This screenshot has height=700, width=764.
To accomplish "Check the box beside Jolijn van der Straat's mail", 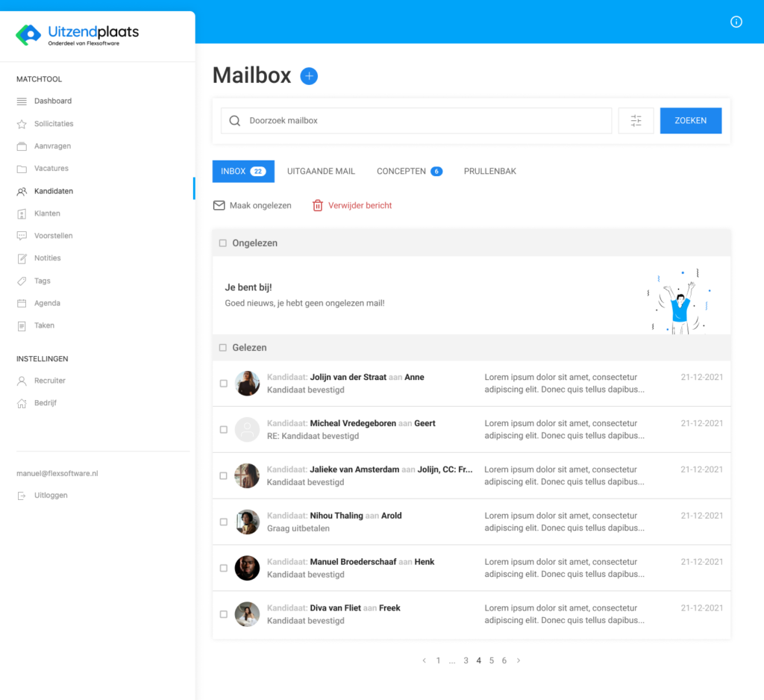I will (222, 383).
